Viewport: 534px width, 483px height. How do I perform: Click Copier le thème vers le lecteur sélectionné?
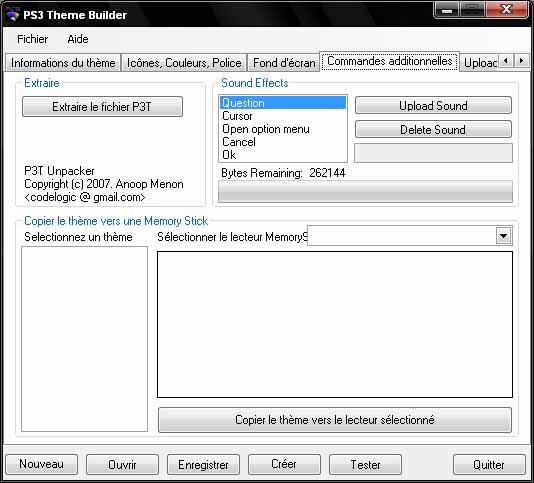(x=335, y=420)
